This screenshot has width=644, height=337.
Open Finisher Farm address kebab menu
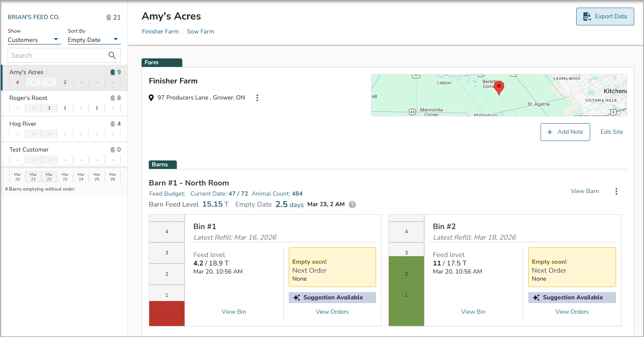click(257, 98)
